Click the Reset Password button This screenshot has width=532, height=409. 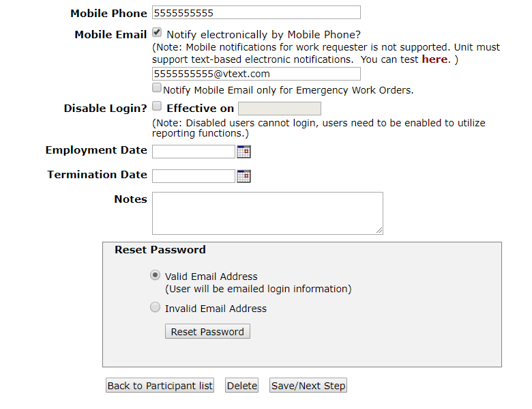pos(207,331)
